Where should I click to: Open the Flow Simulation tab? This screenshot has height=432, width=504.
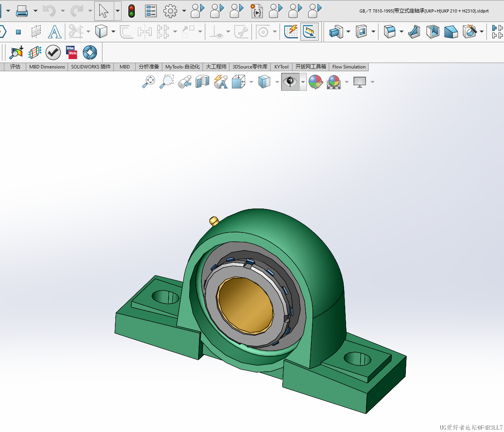349,67
